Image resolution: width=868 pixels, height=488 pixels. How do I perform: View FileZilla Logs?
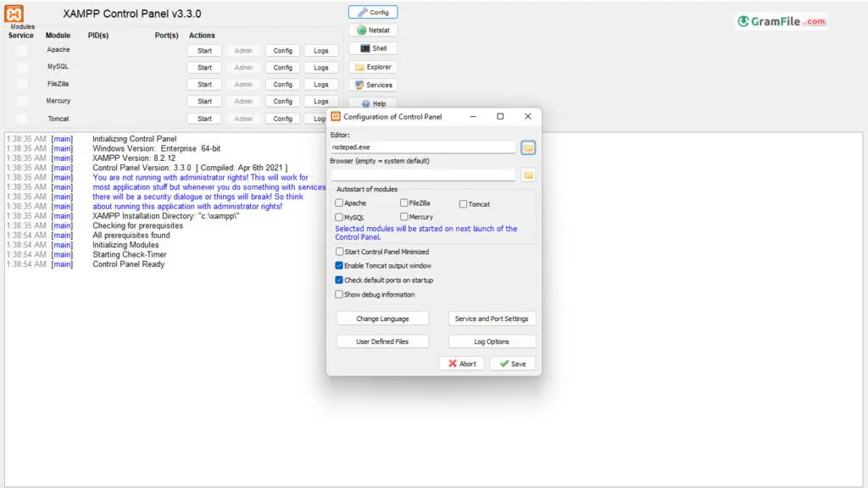(x=321, y=85)
